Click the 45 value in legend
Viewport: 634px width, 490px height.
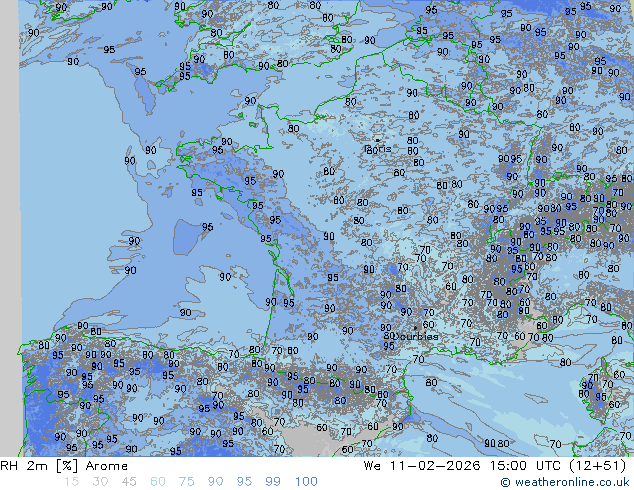(129, 482)
